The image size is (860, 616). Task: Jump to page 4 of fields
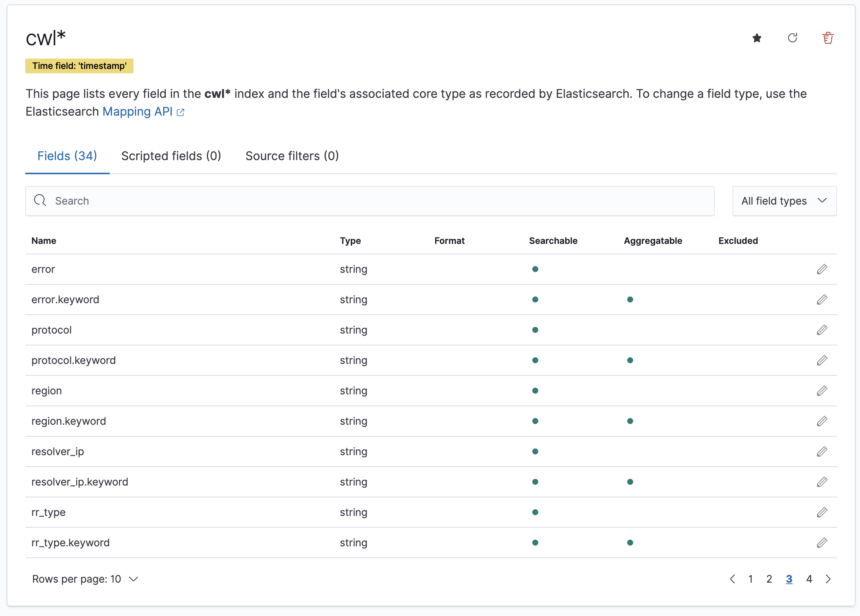809,579
